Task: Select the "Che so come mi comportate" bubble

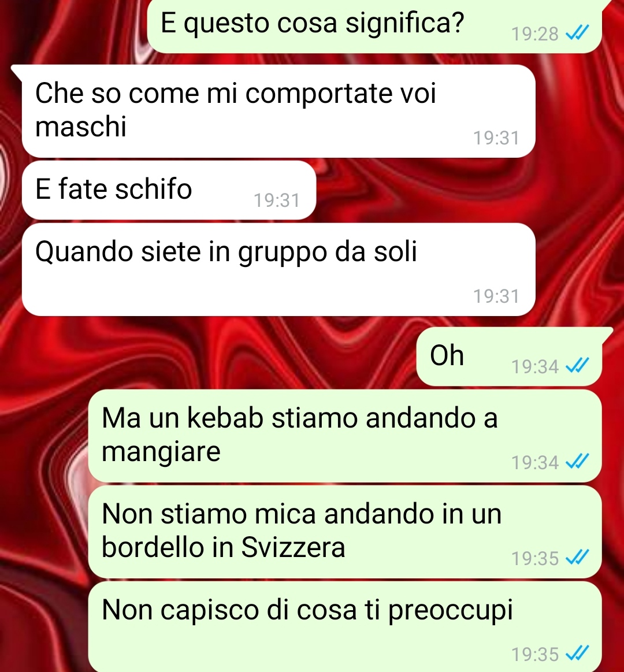Action: [x=278, y=111]
